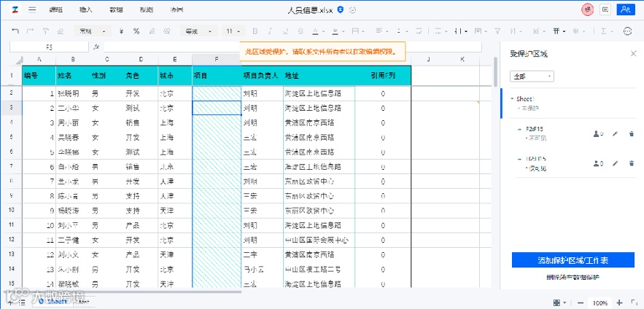Edit the 仅可见 protected range
The image size is (644, 309).
(615, 163)
